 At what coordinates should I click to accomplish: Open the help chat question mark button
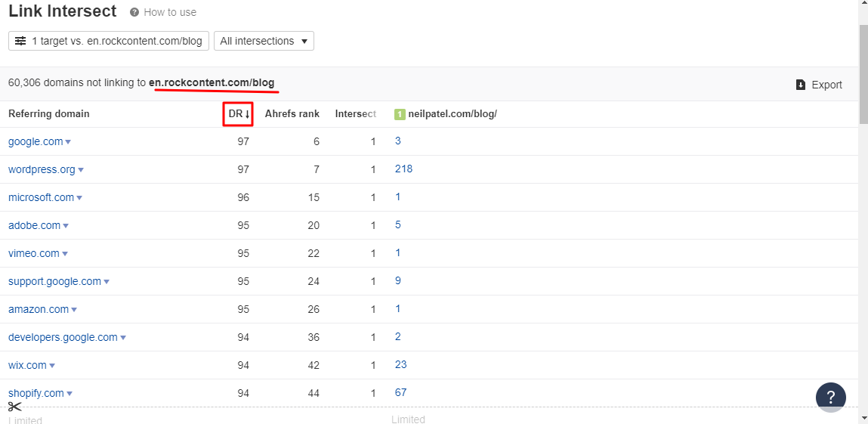click(830, 397)
